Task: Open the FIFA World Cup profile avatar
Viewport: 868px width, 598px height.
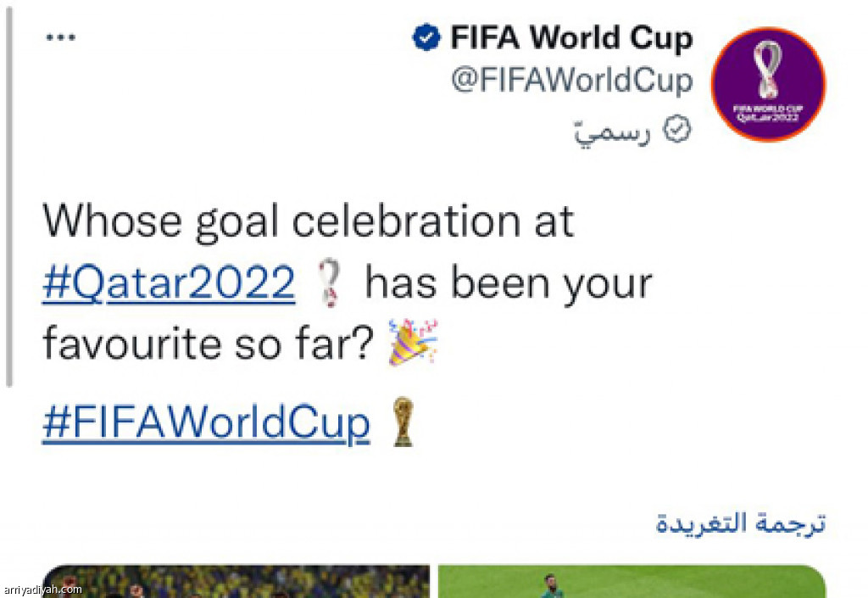Action: 768,84
